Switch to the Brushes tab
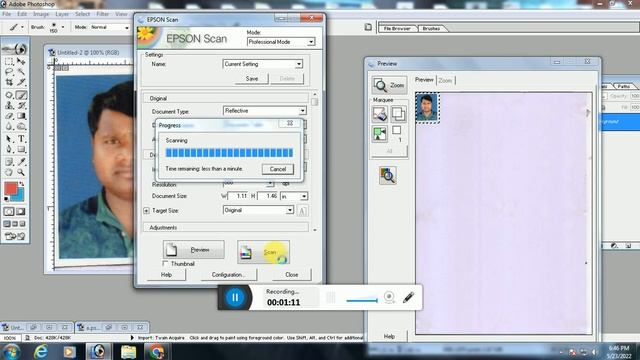 (x=431, y=29)
